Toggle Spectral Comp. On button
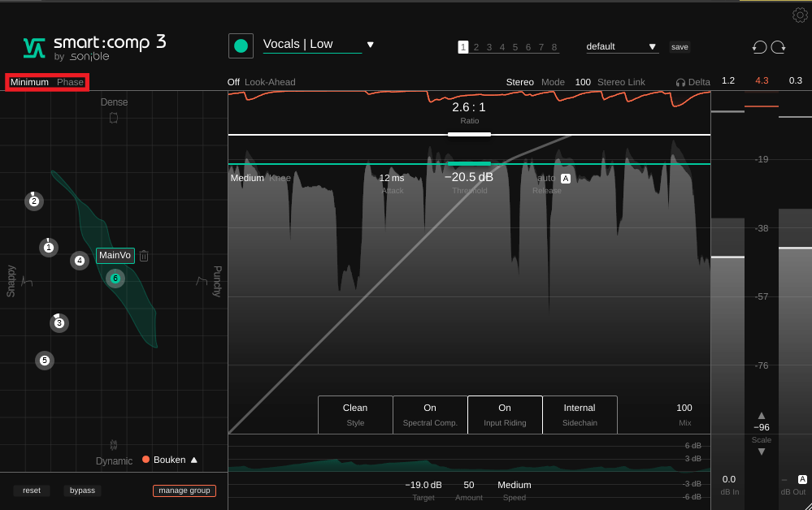The height and width of the screenshot is (510, 812). 430,414
